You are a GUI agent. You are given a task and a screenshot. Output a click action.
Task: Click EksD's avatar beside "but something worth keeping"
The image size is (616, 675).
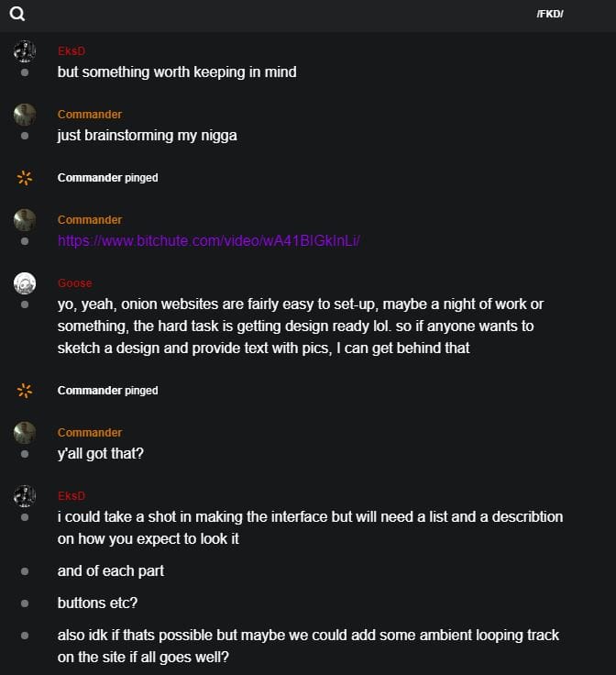tap(25, 51)
